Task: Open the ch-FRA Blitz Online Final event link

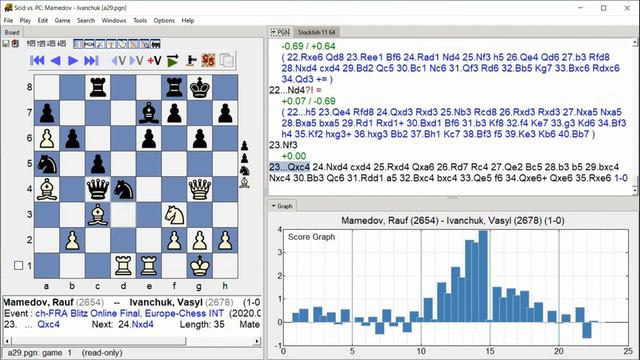Action: point(129,313)
